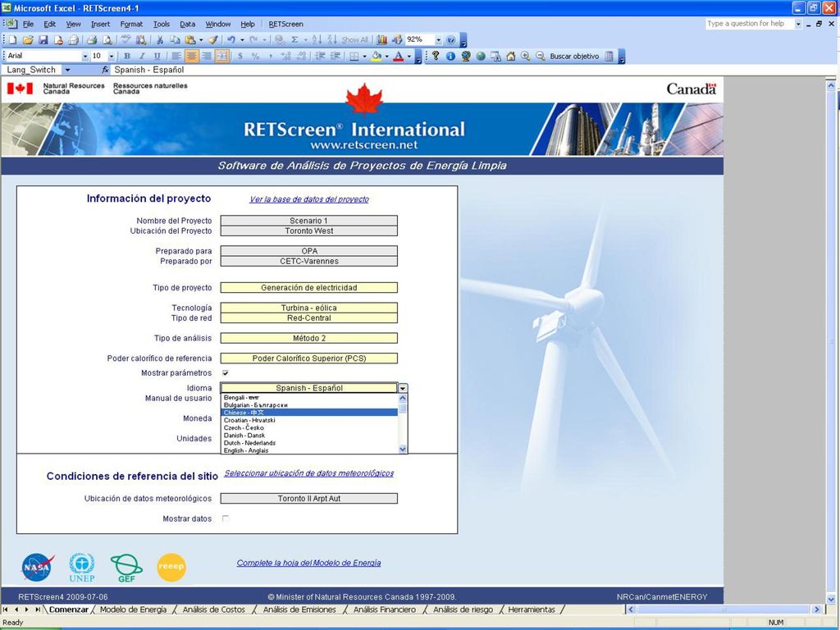Open the font color dropdown arrow
The height and width of the screenshot is (630, 840).
coord(409,57)
